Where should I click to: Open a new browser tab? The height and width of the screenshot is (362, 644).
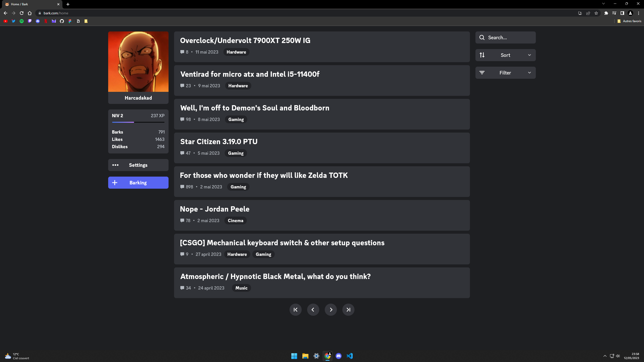point(68,4)
